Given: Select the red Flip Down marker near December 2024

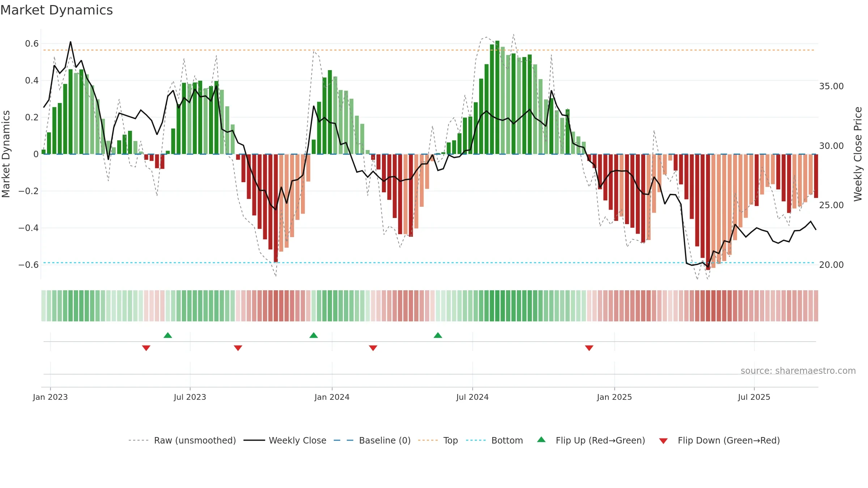Looking at the screenshot, I should pyautogui.click(x=589, y=348).
